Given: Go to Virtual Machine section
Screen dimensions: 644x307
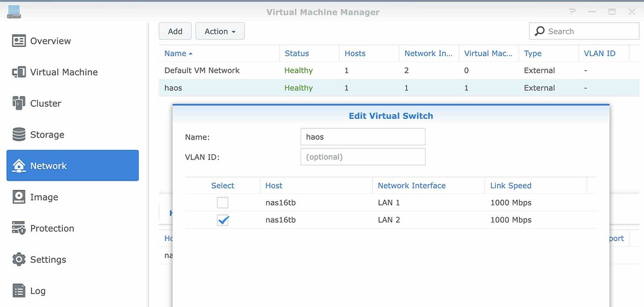Looking at the screenshot, I should pos(64,72).
